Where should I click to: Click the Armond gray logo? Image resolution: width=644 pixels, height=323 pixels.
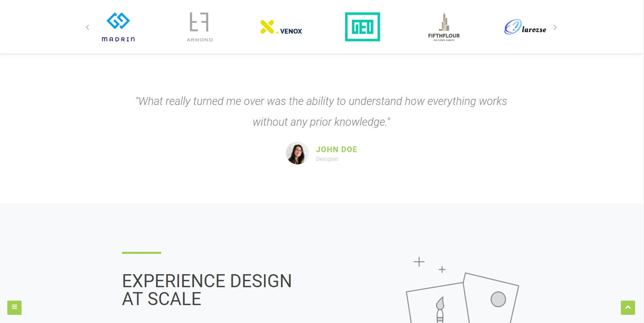pos(199,27)
